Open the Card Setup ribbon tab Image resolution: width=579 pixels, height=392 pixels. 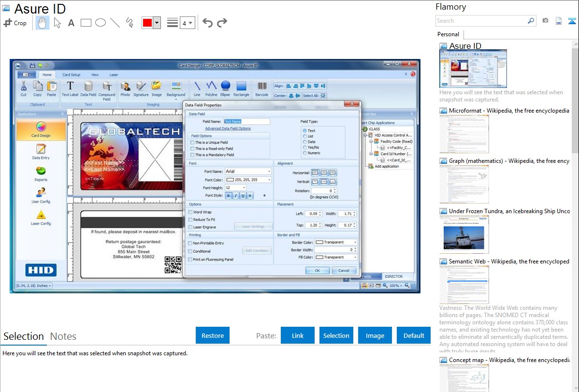tap(71, 74)
